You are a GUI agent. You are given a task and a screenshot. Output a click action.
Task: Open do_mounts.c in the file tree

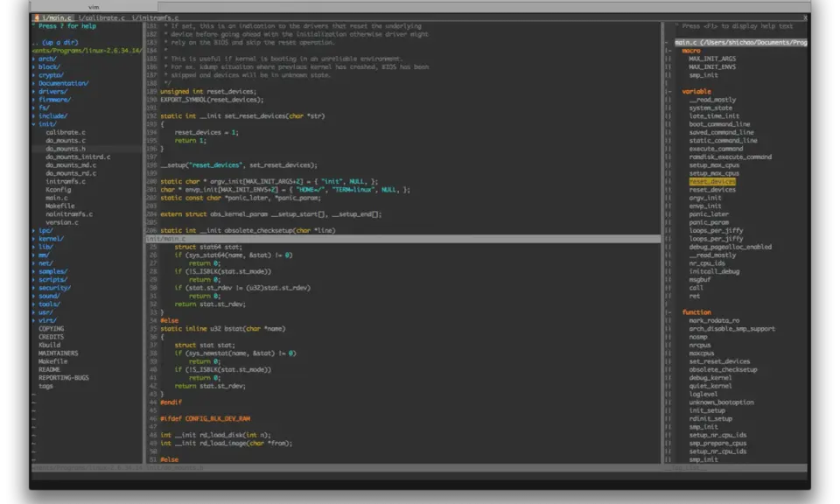pyautogui.click(x=66, y=140)
